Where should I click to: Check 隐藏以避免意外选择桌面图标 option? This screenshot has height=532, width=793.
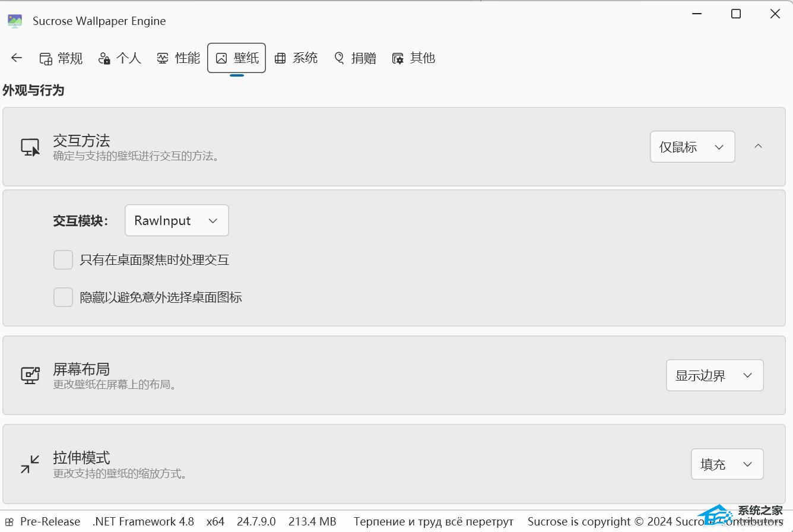(64, 297)
